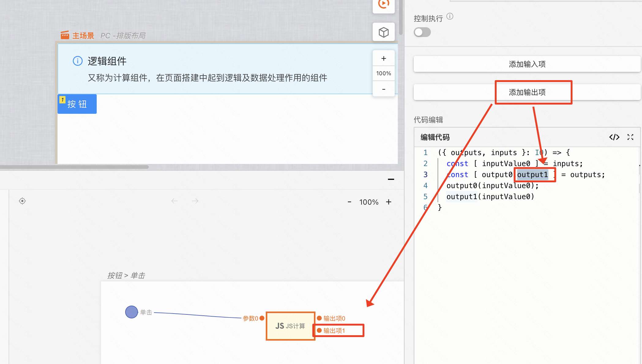Click the info icon next to 控制执行
Viewport: 642px width, 364px height.
click(x=450, y=16)
